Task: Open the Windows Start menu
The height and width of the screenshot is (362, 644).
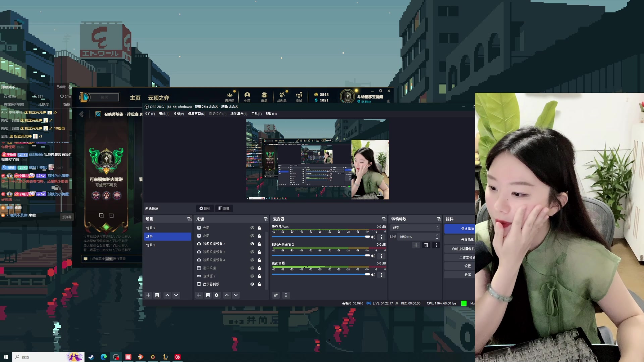Action: 6,357
